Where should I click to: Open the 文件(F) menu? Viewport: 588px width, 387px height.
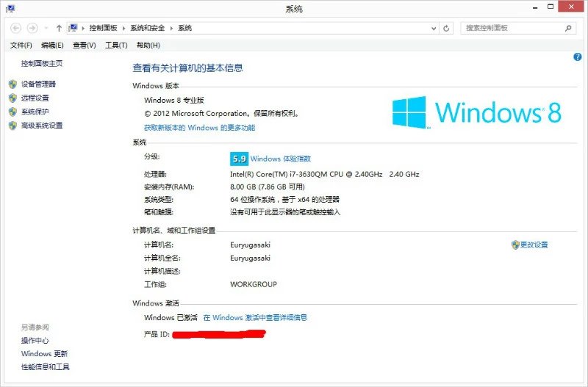[x=21, y=46]
